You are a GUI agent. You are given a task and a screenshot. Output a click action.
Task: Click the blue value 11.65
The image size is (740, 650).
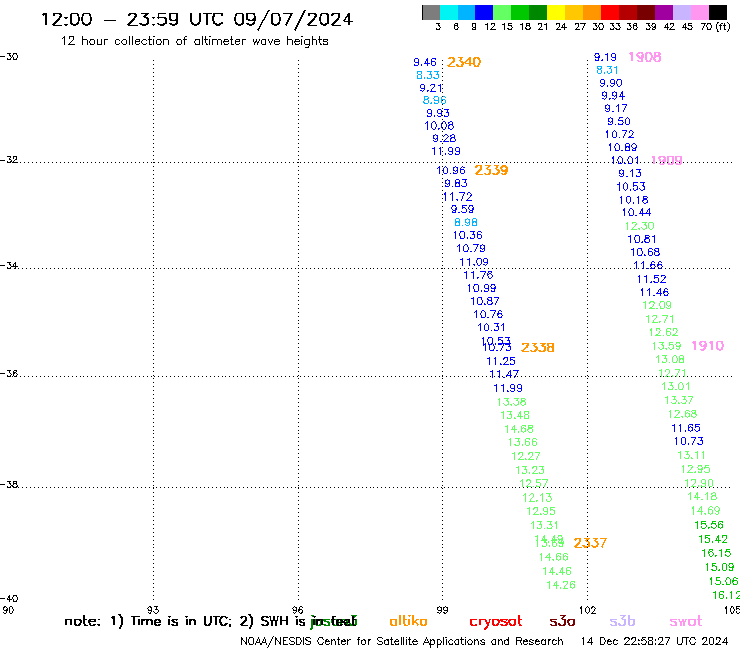click(x=686, y=428)
